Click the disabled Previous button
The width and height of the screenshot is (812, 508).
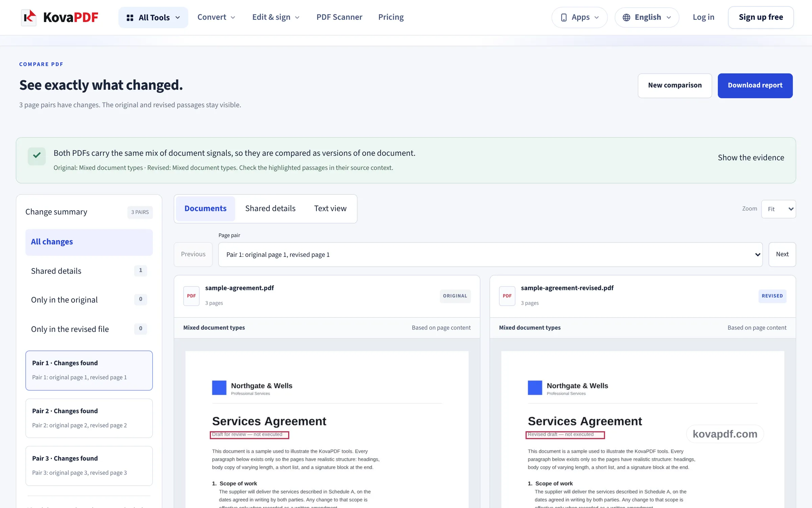pyautogui.click(x=193, y=254)
